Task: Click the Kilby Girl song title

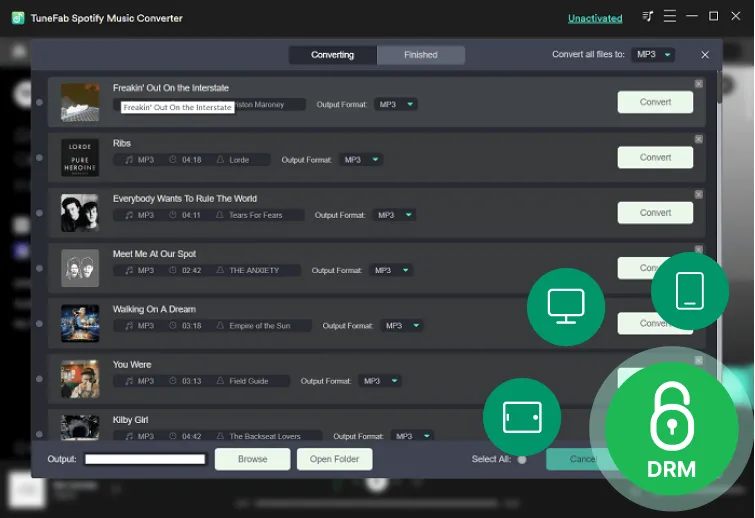Action: (130, 420)
